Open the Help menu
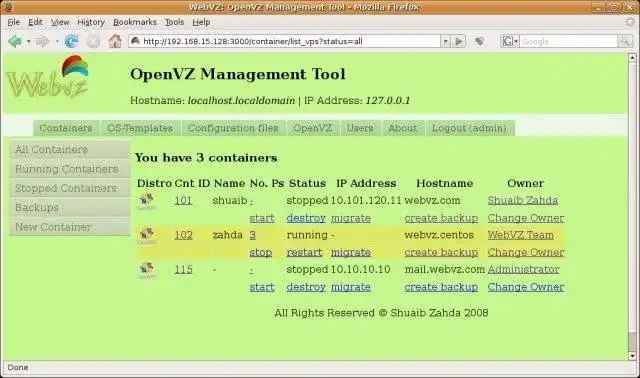Image resolution: width=640 pixels, height=378 pixels. coord(201,22)
